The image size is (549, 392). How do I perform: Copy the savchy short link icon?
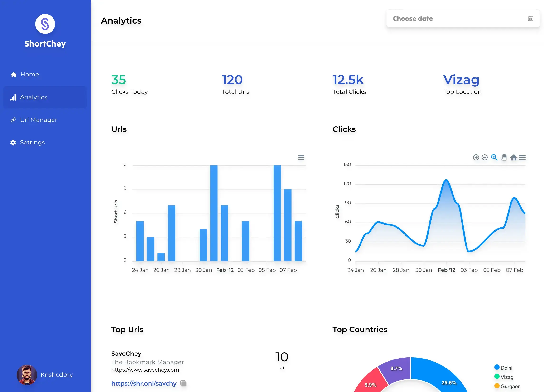tap(183, 383)
